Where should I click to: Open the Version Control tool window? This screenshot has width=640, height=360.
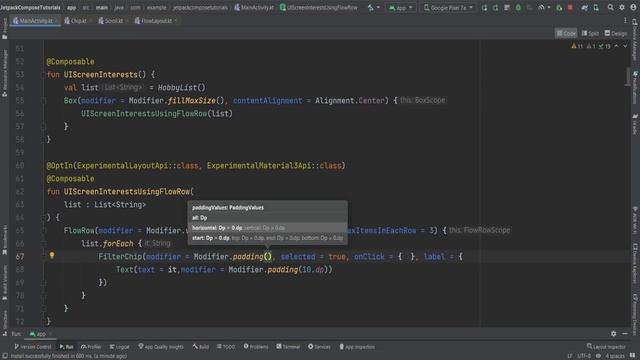[x=33, y=347]
